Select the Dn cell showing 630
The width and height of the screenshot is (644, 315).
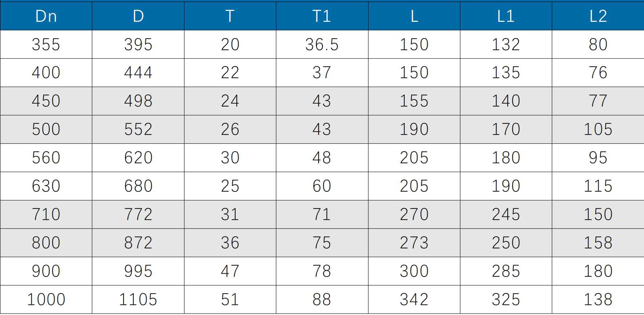(46, 186)
